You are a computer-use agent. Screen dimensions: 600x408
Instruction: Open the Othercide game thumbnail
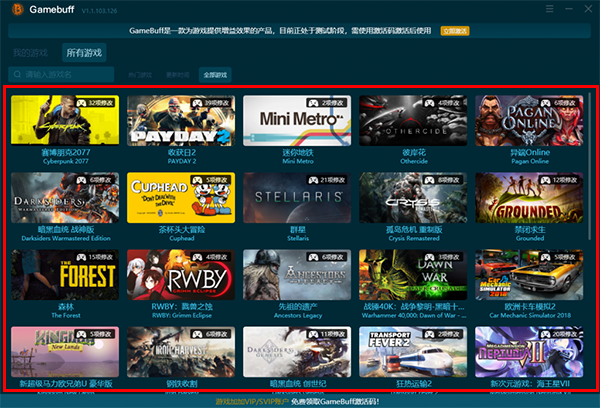(413, 120)
